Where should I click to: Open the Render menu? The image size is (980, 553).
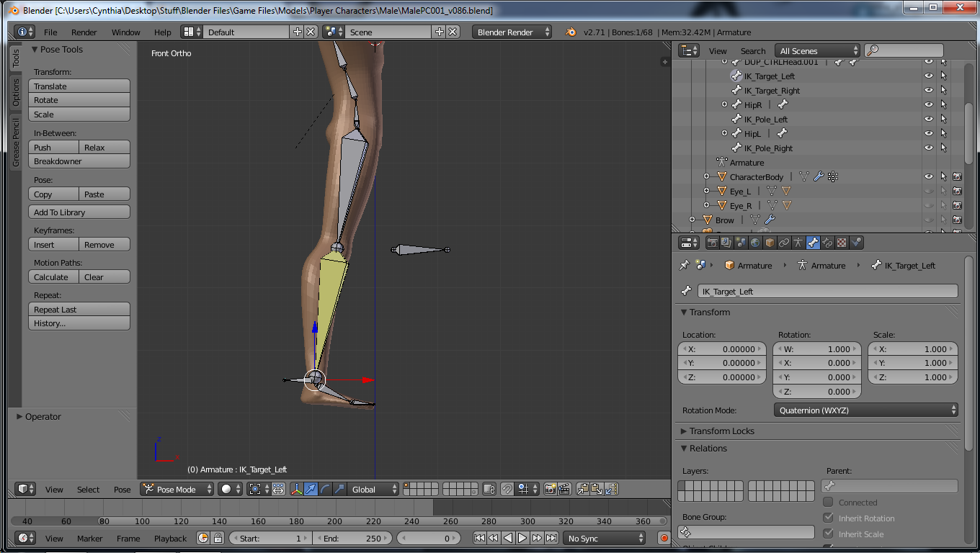(84, 32)
